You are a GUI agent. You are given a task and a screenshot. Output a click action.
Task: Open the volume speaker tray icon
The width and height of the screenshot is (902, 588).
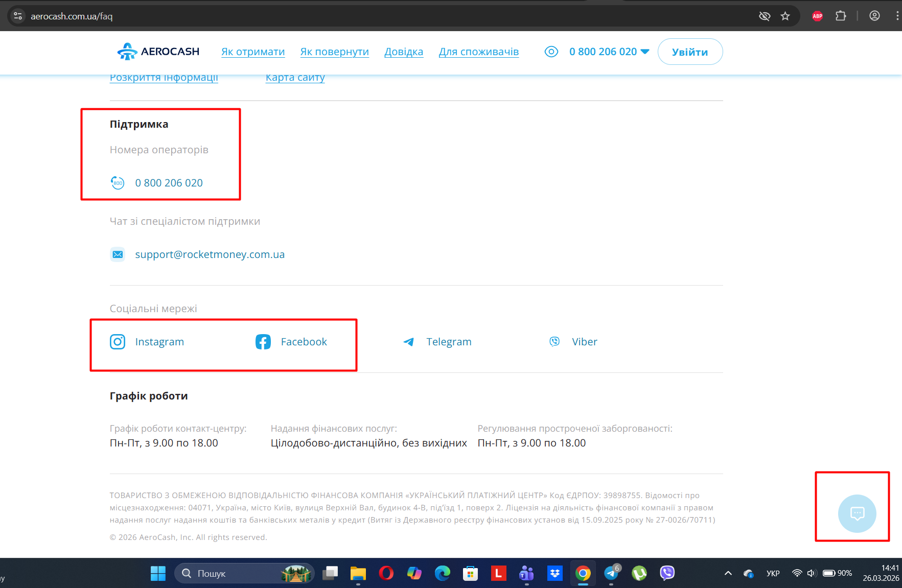click(x=812, y=573)
